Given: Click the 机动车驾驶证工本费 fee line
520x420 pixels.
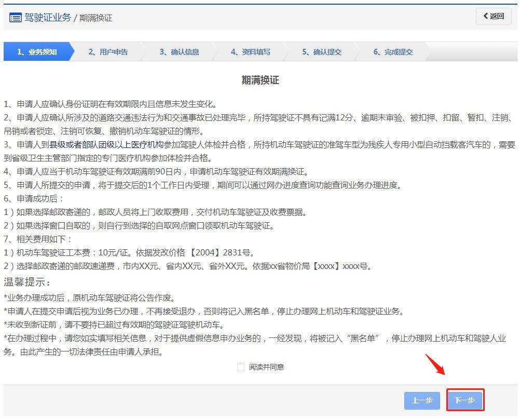Looking at the screenshot, I should 129,253.
